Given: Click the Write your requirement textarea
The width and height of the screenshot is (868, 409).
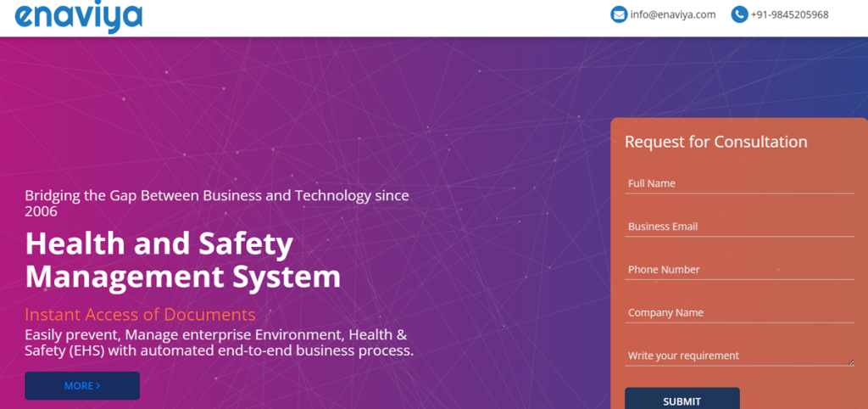Looking at the screenshot, I should tap(739, 356).
